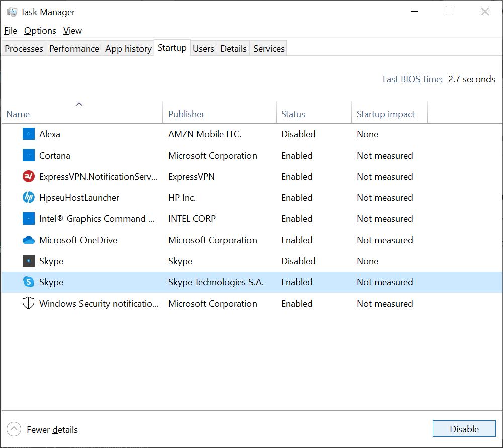Click Not measured in the OneDrive row
The image size is (503, 448).
click(385, 240)
